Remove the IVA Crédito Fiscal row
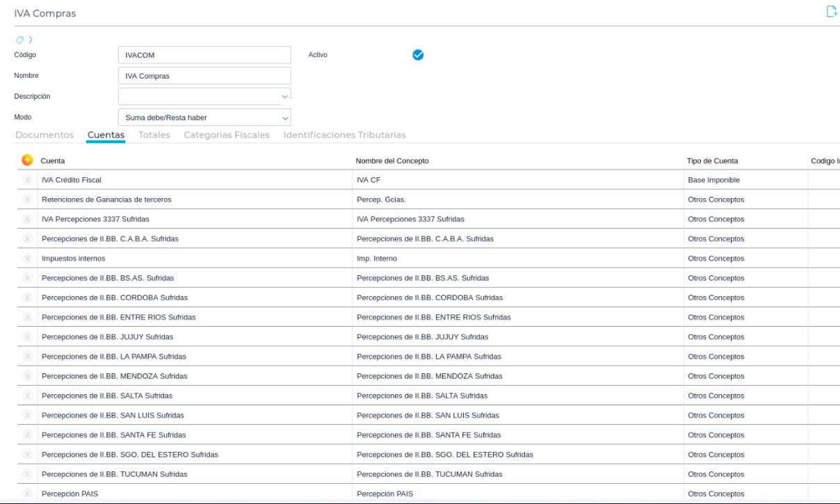Screen dimensions: 840x504 (27, 180)
